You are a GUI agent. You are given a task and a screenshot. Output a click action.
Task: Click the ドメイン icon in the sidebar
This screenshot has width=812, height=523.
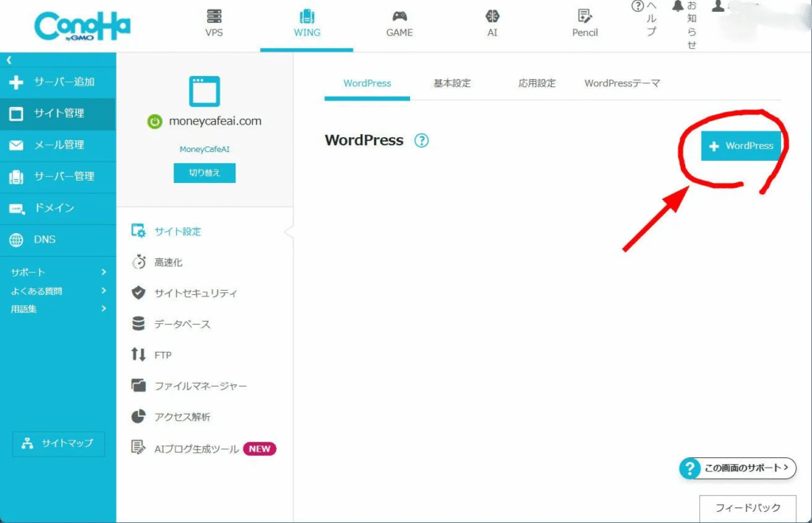click(x=17, y=209)
